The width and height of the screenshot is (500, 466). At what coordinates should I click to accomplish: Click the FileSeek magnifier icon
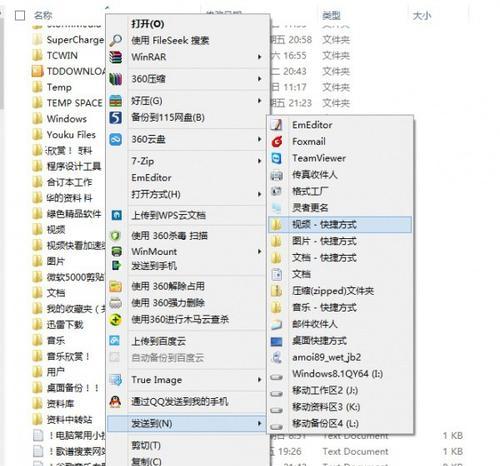click(x=116, y=40)
